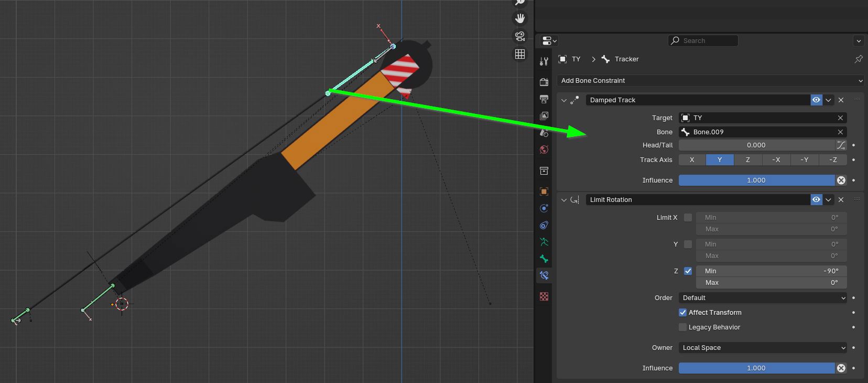Clear the Bone.009 bone field
This screenshot has height=383, width=868.
[840, 132]
